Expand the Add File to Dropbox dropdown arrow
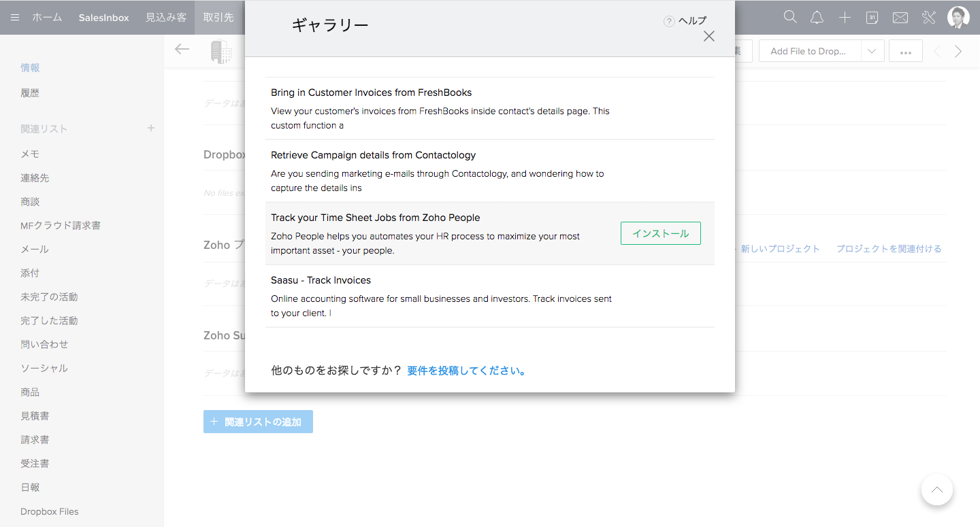Image resolution: width=980 pixels, height=527 pixels. (872, 51)
